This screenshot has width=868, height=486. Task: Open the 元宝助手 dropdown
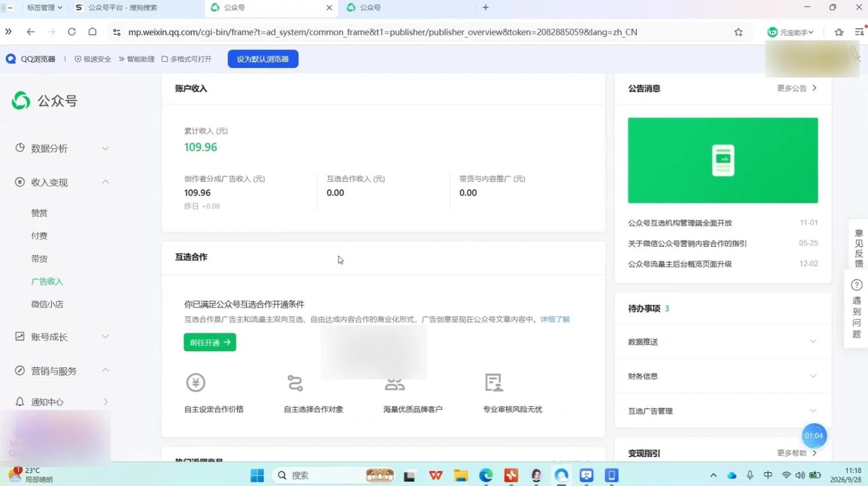[x=790, y=32]
